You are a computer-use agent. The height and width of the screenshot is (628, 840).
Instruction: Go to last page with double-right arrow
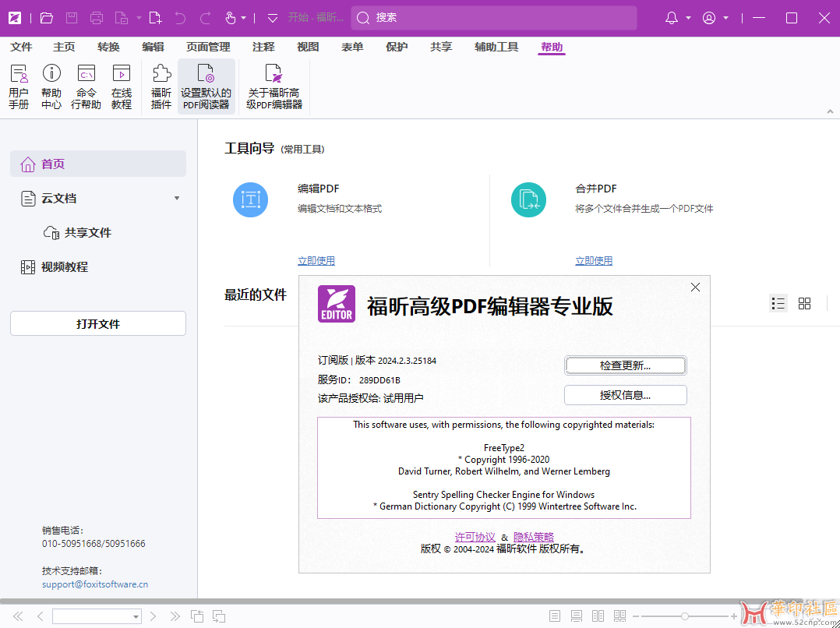175,616
